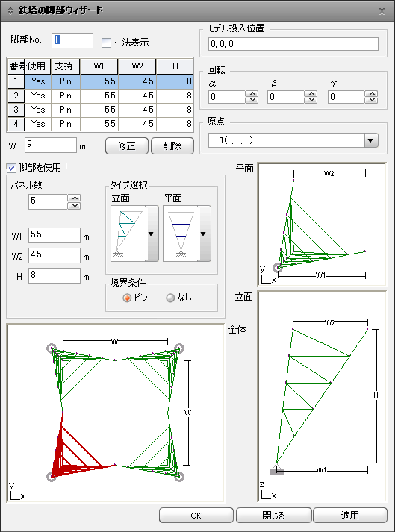Click the 削除 button
395x532 pixels.
(x=172, y=146)
